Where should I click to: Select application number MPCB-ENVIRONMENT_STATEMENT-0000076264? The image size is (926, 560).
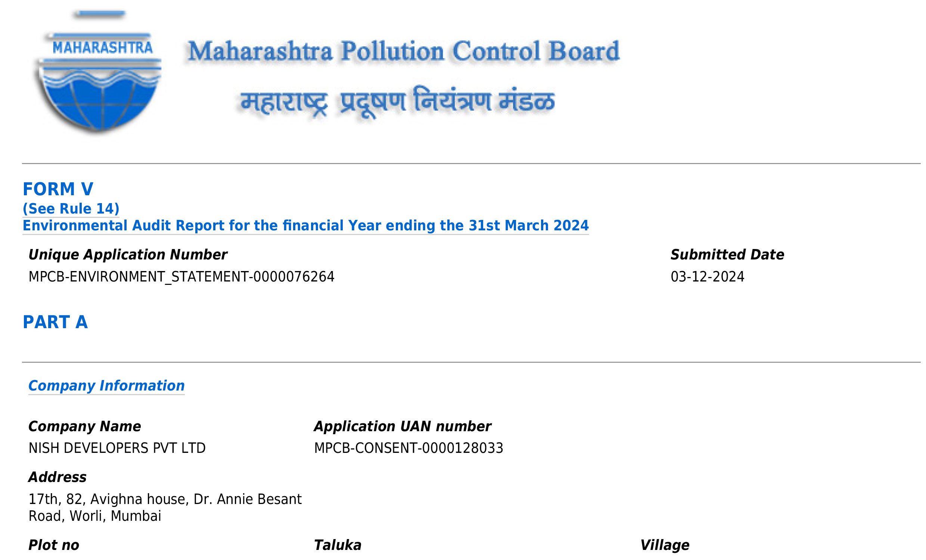pos(181,277)
